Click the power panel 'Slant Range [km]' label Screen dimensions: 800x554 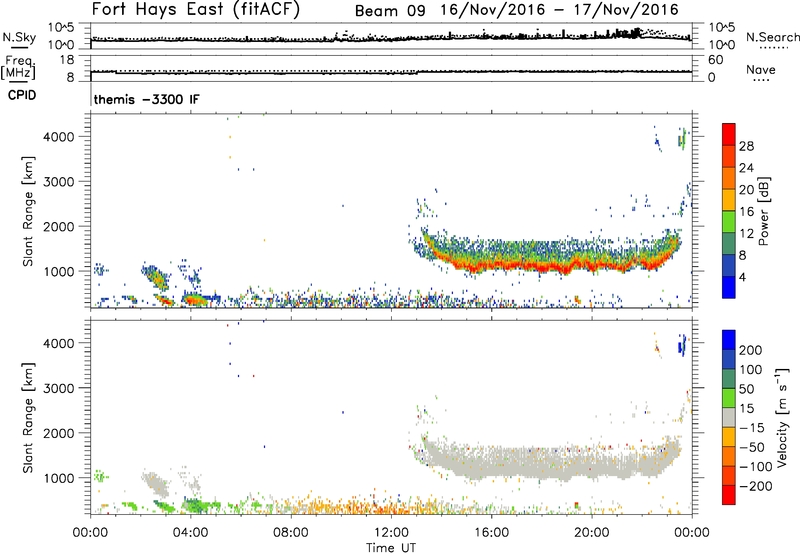(28, 211)
